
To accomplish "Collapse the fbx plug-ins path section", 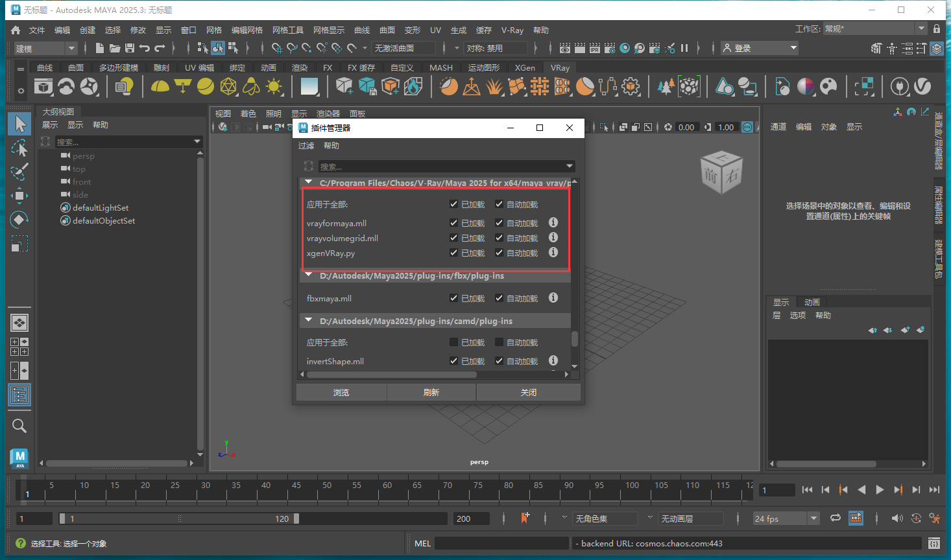I will 308,275.
